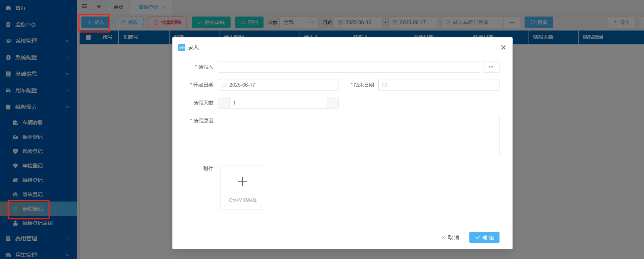Screen dimensions: 644x259
Task: Click into the 请假原因 text area
Action: coord(358,135)
